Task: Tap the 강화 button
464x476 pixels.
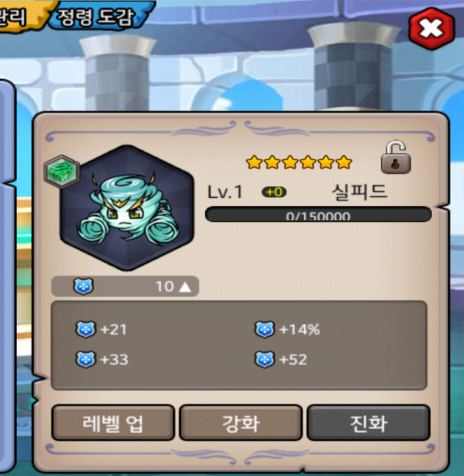Action: (241, 423)
